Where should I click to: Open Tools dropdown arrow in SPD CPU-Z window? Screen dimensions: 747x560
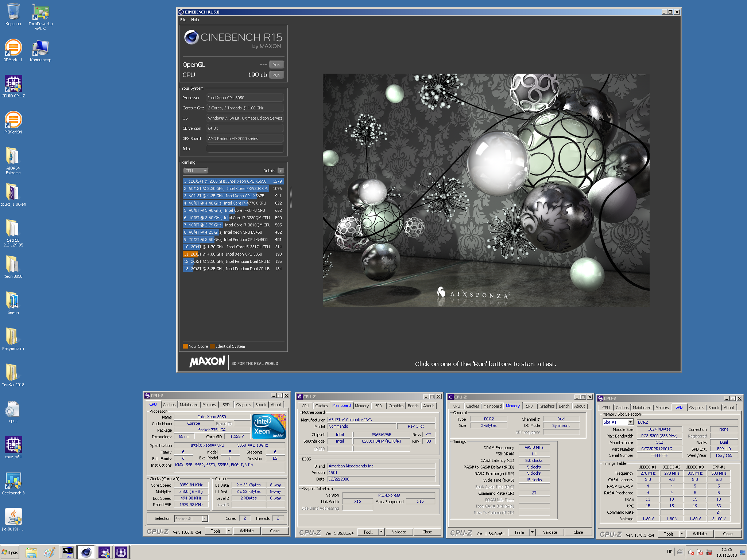[682, 534]
